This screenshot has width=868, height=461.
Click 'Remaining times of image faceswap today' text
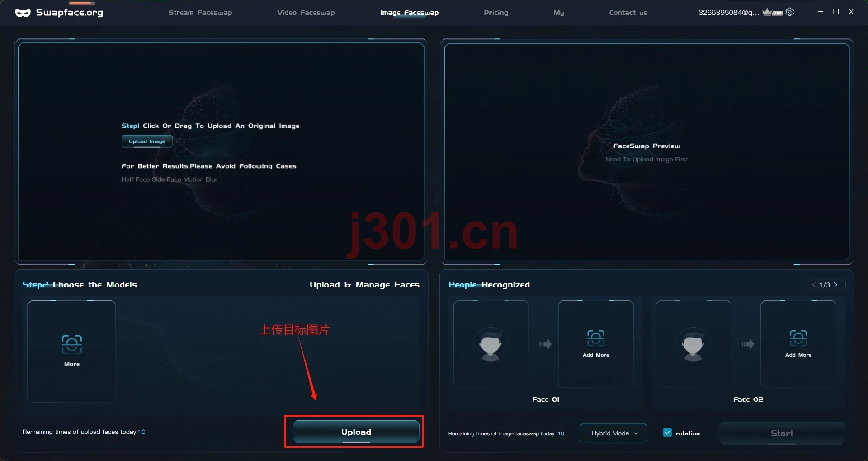click(506, 433)
